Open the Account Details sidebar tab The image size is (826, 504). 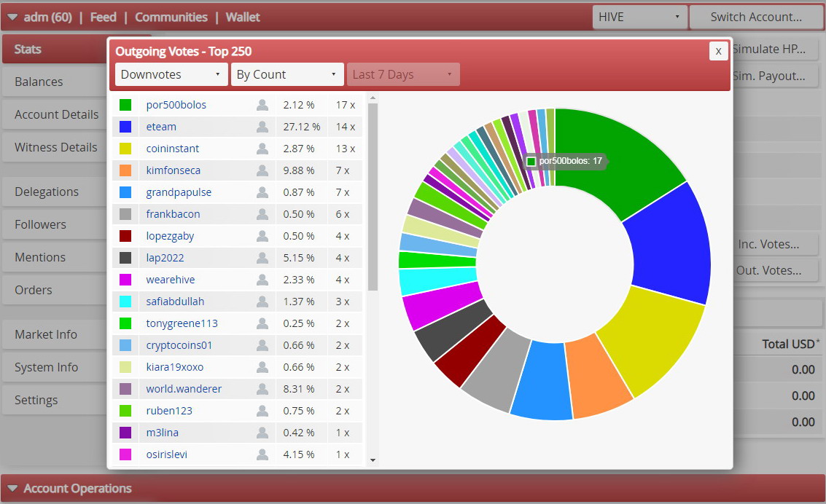55,114
